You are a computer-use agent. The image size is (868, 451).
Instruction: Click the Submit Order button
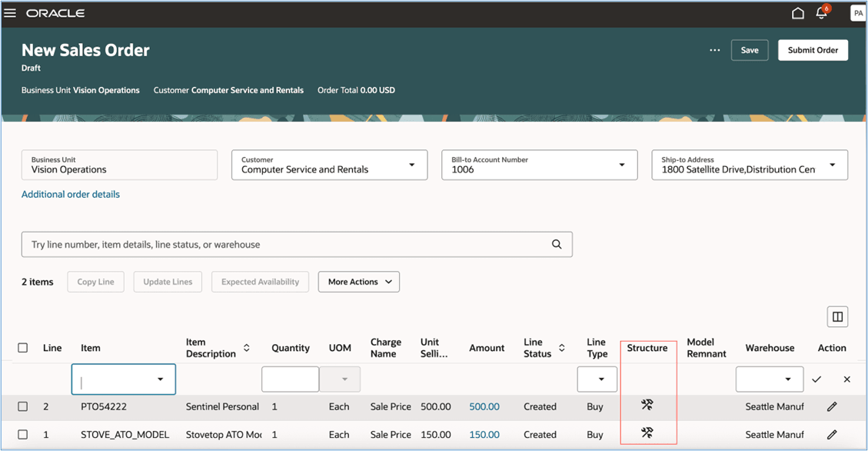point(813,50)
